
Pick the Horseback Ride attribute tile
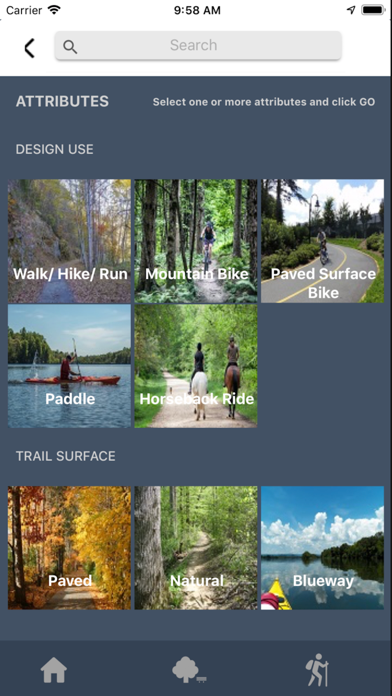[x=196, y=366]
